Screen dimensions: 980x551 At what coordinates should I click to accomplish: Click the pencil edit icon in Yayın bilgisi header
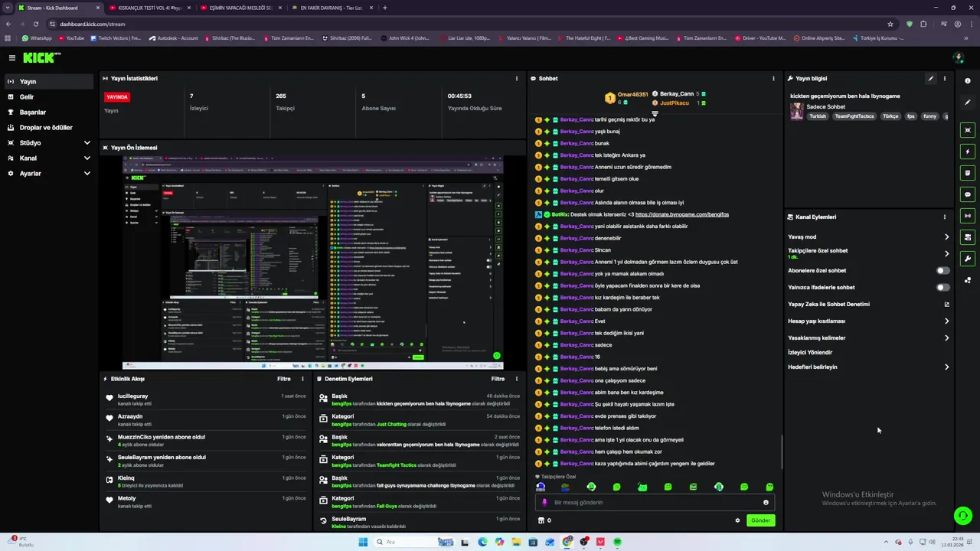[x=931, y=78]
